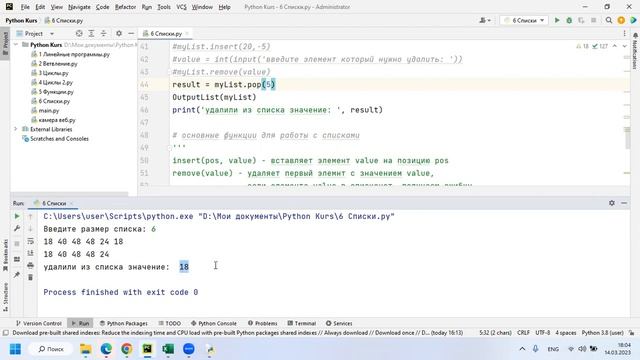Click the Python 3.8 interpreter status widget

(602, 333)
